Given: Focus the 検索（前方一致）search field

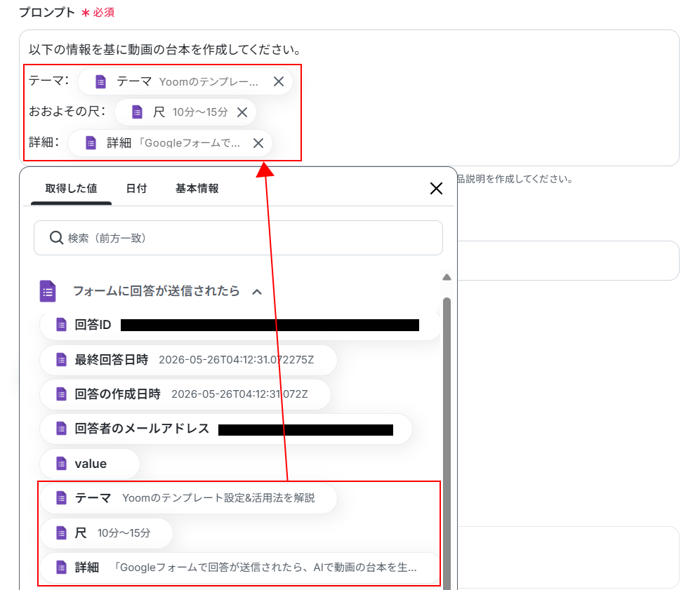Looking at the screenshot, I should coord(239,238).
